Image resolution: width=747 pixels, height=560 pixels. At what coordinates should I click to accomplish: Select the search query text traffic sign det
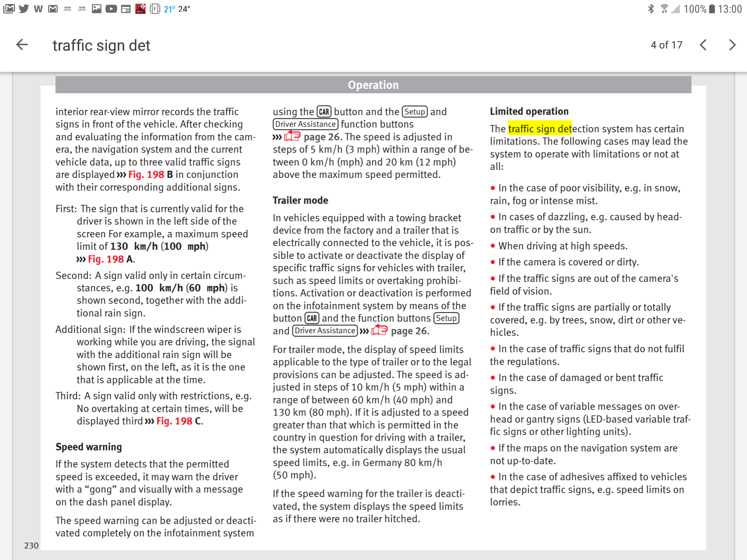[x=101, y=45]
